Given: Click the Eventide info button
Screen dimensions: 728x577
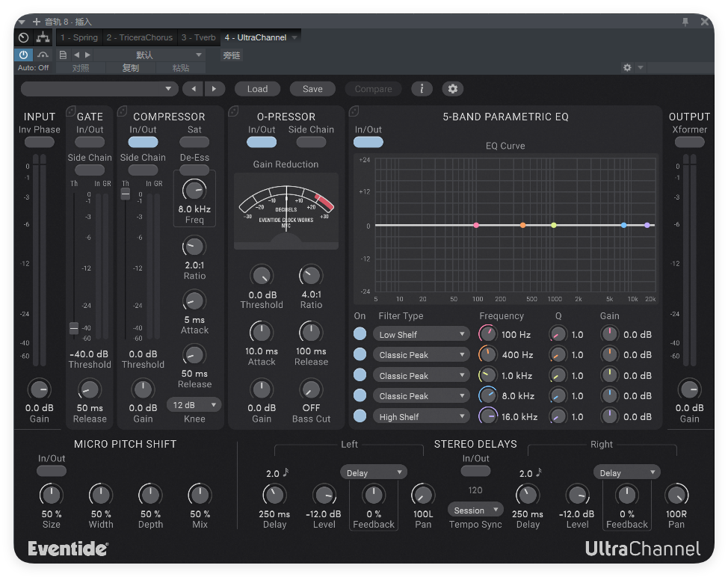Looking at the screenshot, I should [x=422, y=89].
